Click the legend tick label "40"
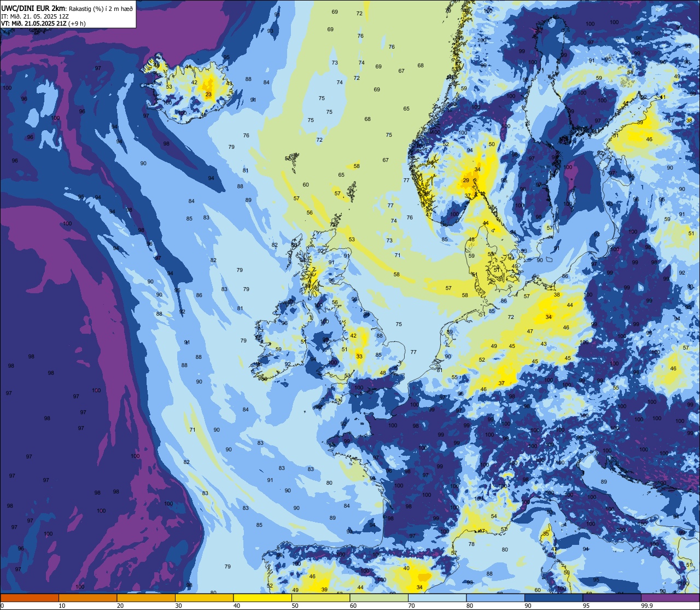This screenshot has height=610, width=700. tap(237, 606)
